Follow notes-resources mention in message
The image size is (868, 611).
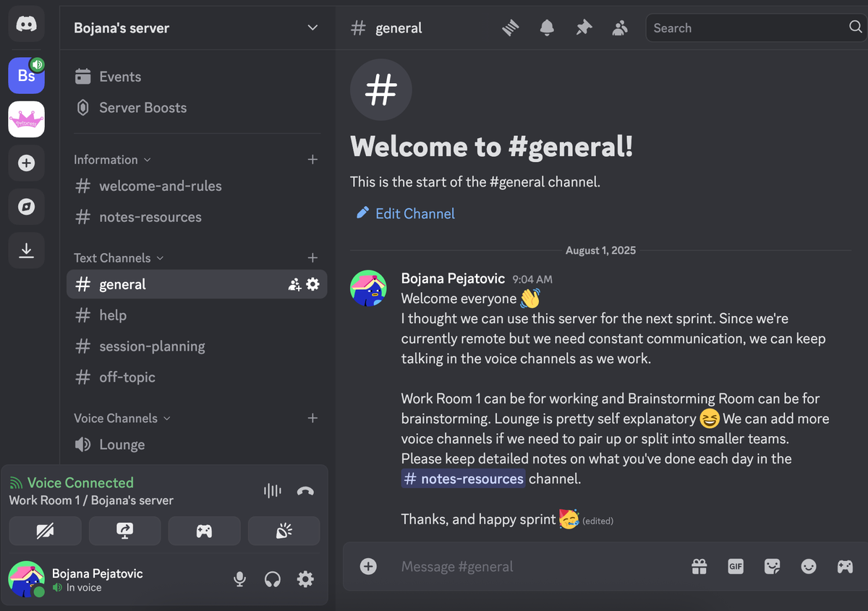coord(463,479)
